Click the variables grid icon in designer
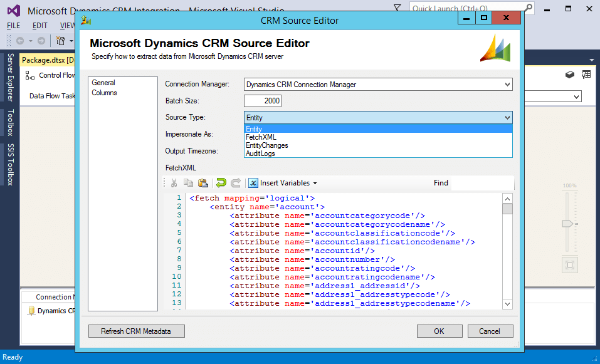This screenshot has height=364, width=600. pos(586,75)
